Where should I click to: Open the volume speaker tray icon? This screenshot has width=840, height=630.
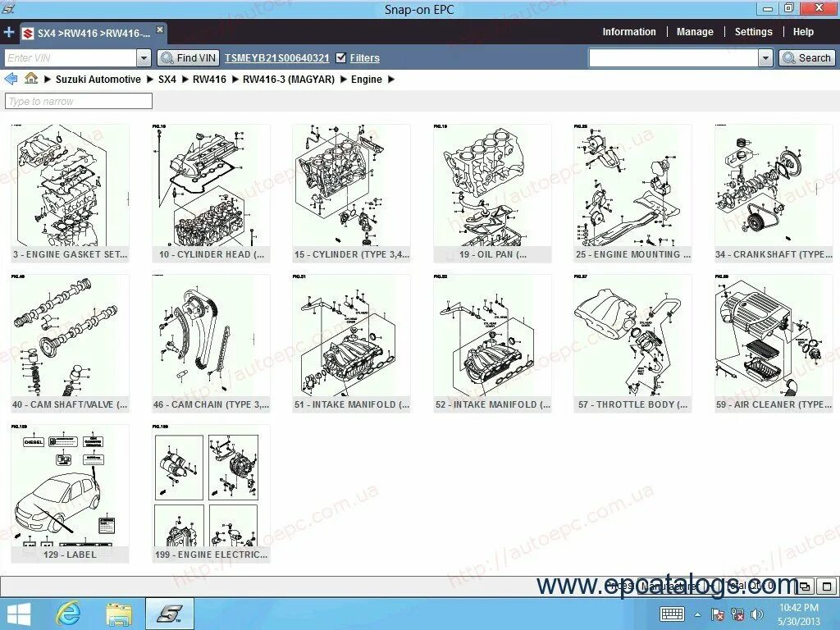click(757, 614)
